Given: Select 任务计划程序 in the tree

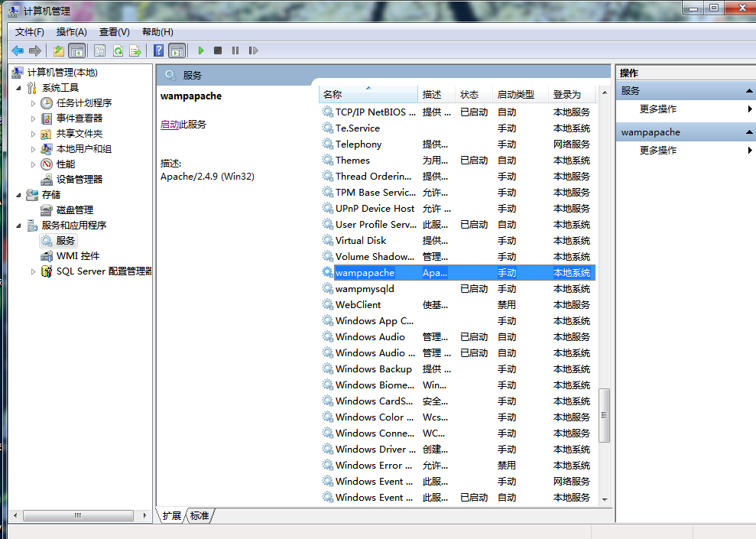Looking at the screenshot, I should pos(84,102).
